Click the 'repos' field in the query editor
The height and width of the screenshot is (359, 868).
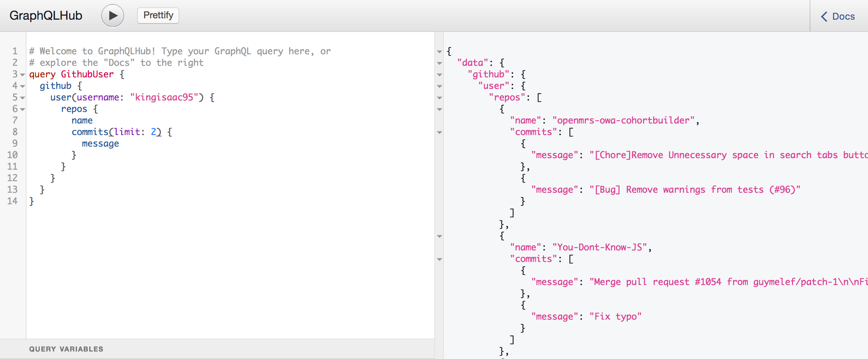[x=74, y=109]
